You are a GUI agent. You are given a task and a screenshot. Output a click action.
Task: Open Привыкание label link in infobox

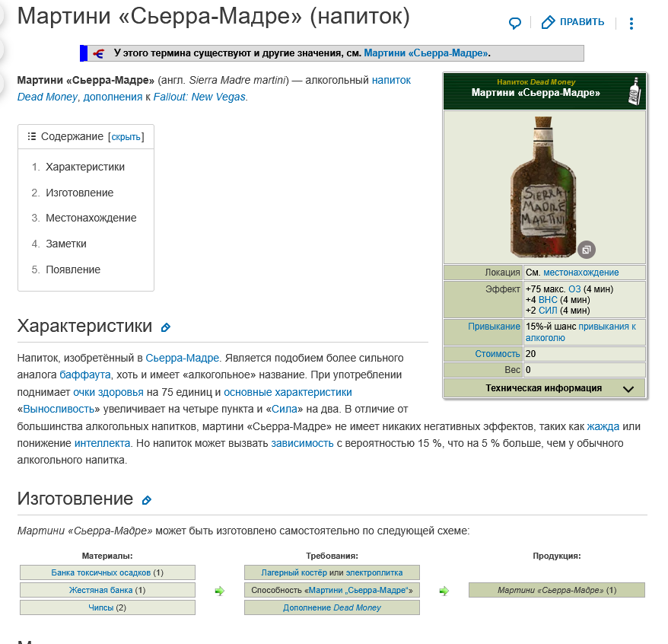494,327
